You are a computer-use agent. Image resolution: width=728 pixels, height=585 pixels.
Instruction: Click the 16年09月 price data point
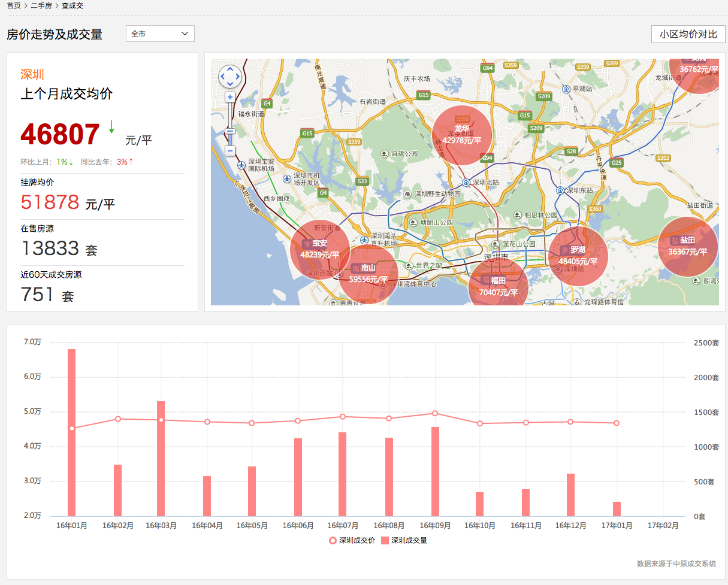coord(435,413)
